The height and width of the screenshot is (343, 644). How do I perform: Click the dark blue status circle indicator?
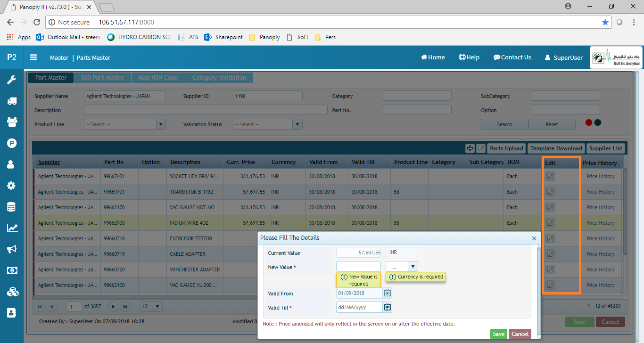[x=598, y=122]
